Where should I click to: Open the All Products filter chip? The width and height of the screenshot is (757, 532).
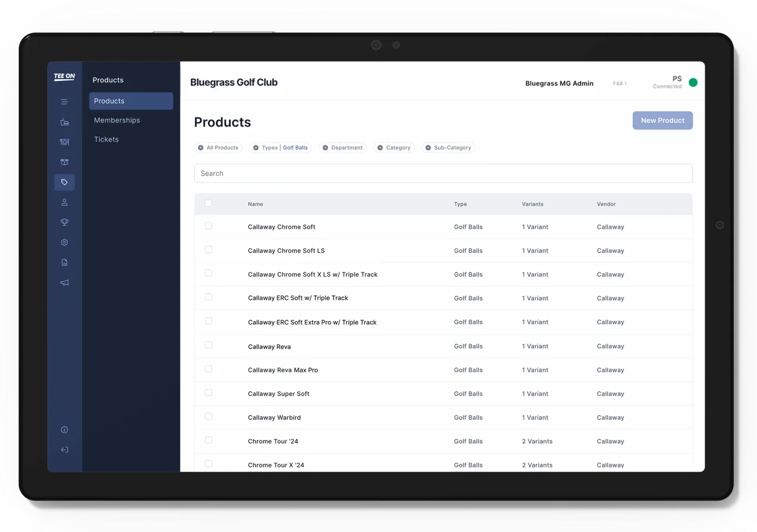point(218,148)
